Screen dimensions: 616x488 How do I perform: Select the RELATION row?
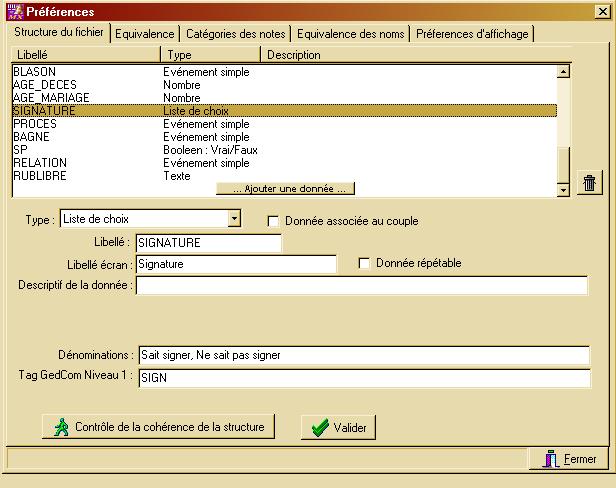tap(284, 163)
